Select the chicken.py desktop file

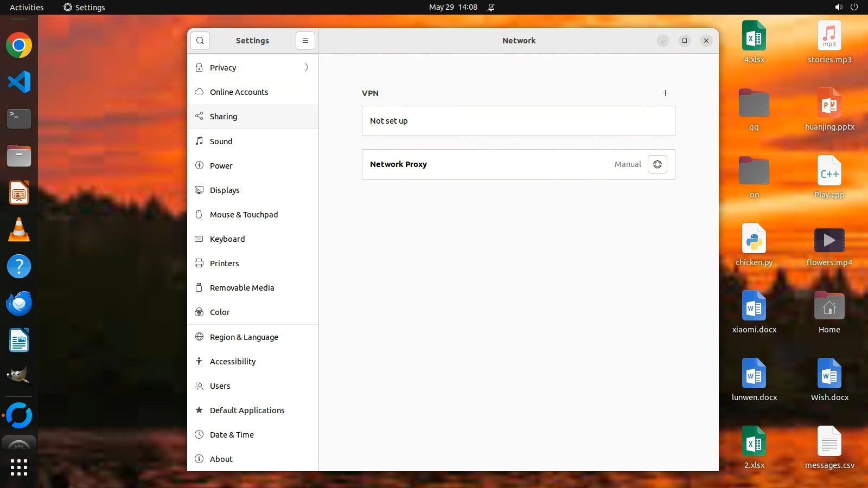click(x=754, y=240)
